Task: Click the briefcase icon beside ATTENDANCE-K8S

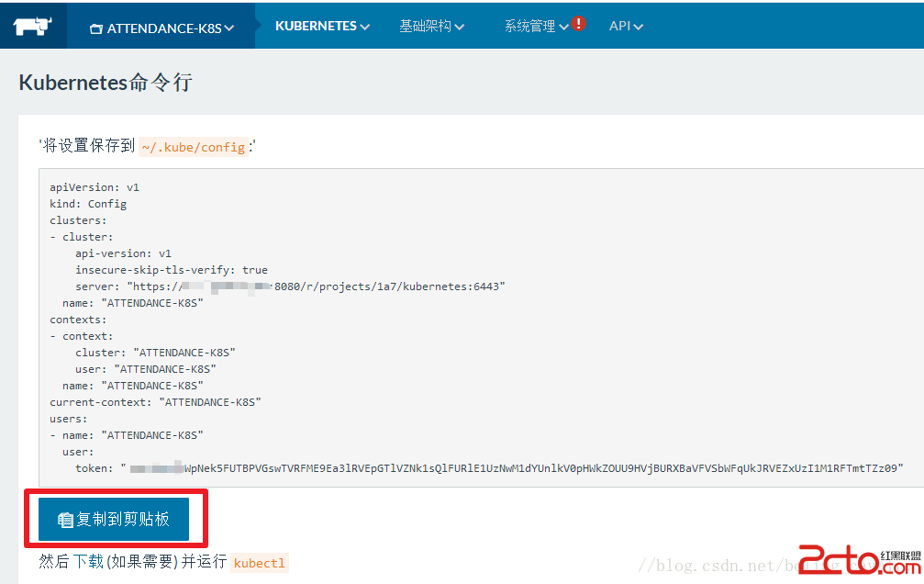Action: pos(97,28)
